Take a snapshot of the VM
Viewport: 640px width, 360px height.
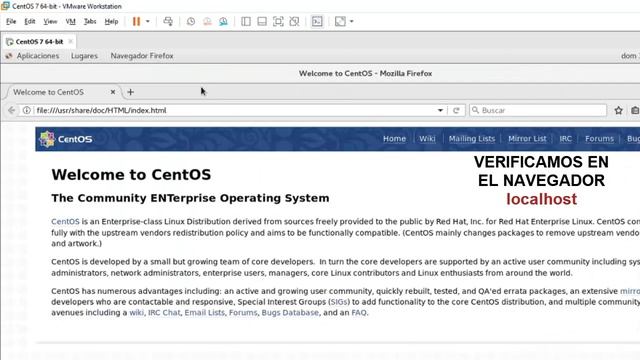191,21
